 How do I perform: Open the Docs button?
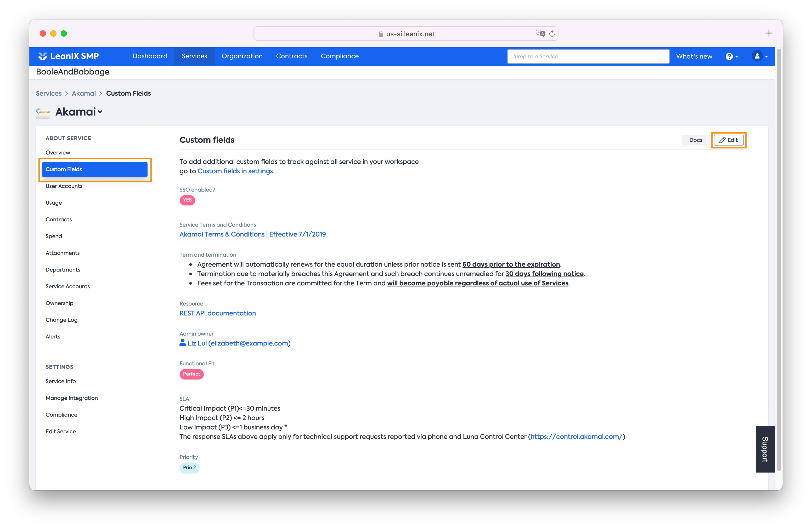point(695,140)
